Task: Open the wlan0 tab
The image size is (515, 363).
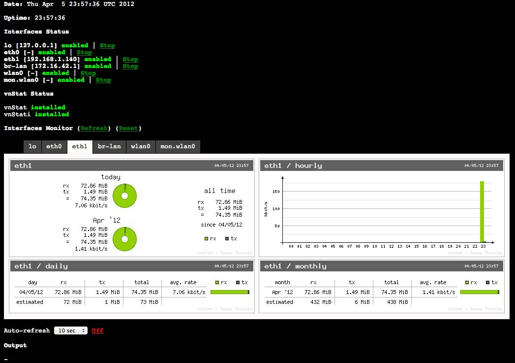Action: pyautogui.click(x=141, y=146)
